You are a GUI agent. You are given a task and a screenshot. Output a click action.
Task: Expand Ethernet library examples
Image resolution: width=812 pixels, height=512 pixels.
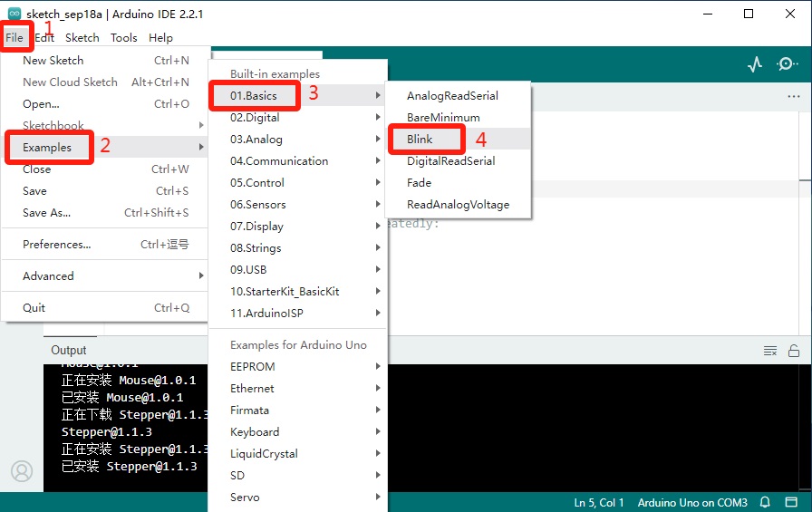click(x=298, y=388)
